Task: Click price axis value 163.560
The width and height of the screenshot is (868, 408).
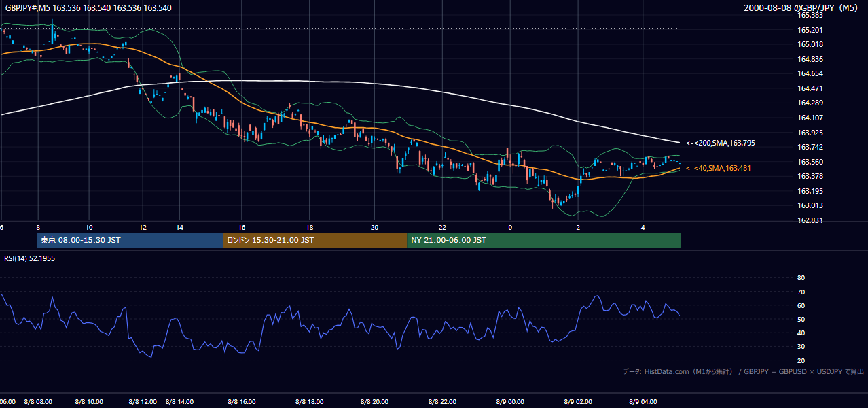Action: pyautogui.click(x=810, y=162)
